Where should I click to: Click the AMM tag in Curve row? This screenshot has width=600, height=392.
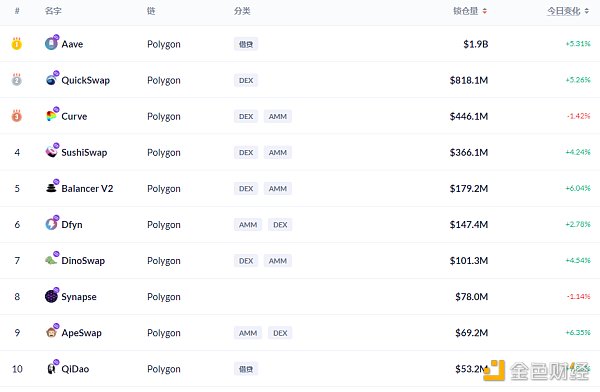point(278,116)
